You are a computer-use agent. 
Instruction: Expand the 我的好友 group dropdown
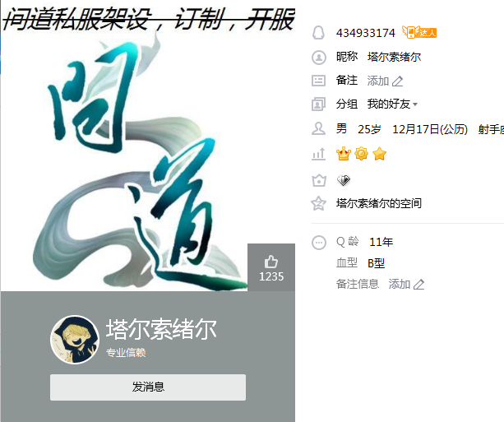point(392,104)
